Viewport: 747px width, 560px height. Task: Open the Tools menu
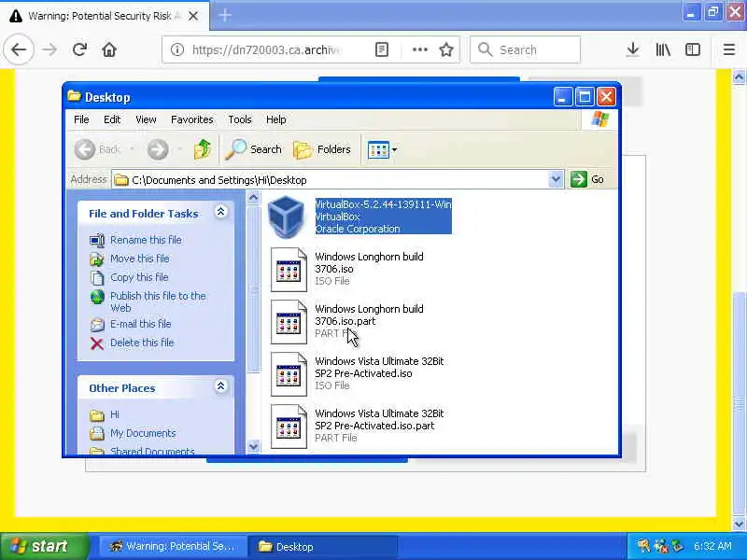pyautogui.click(x=240, y=119)
